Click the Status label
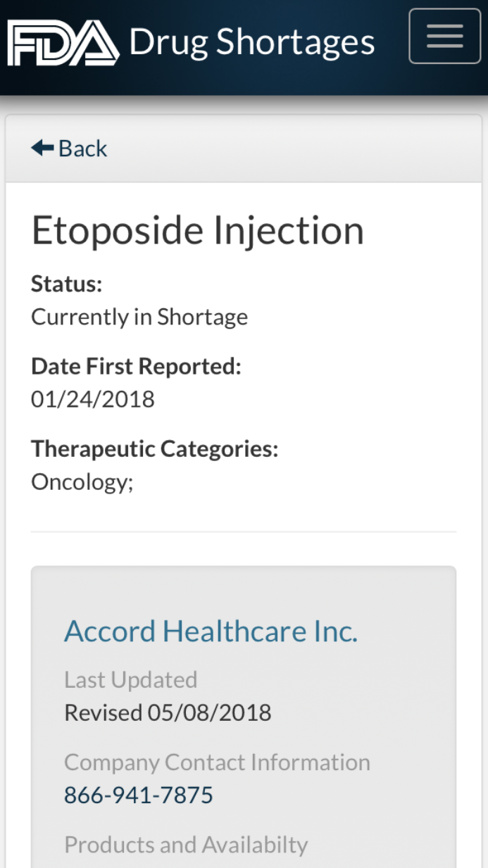The width and height of the screenshot is (488, 868). point(67,284)
